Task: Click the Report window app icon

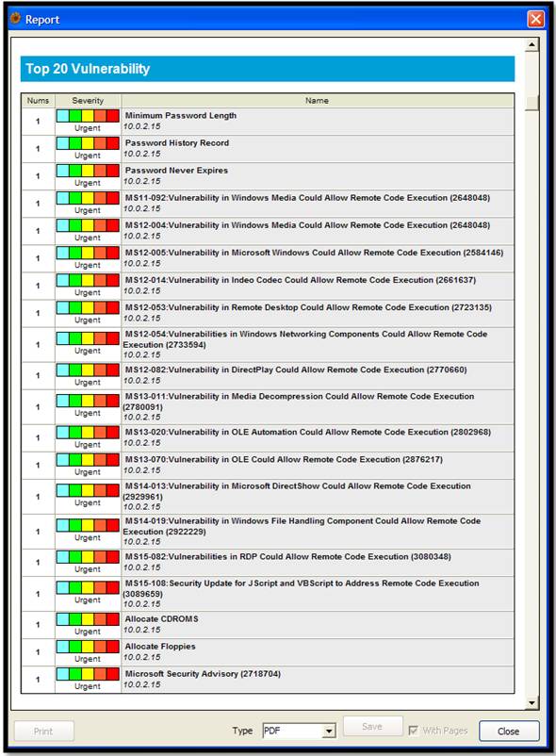Action: [15, 19]
